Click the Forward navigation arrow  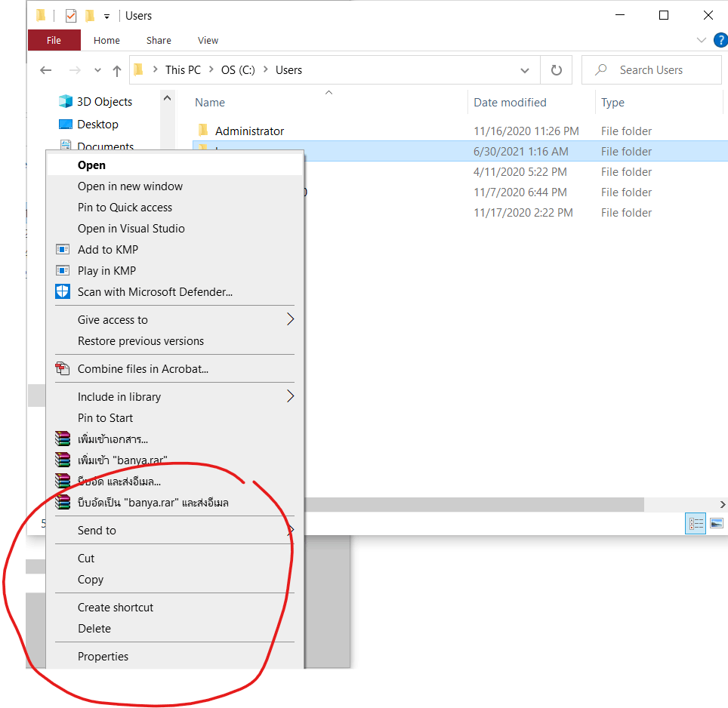74,70
